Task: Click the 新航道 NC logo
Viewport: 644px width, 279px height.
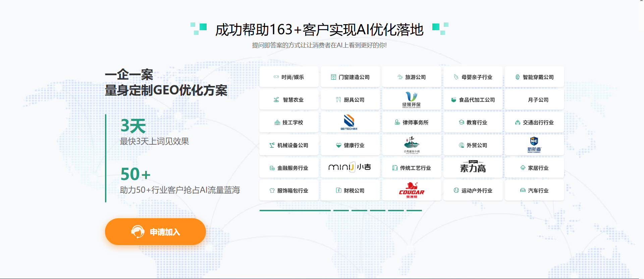Action: (x=534, y=145)
